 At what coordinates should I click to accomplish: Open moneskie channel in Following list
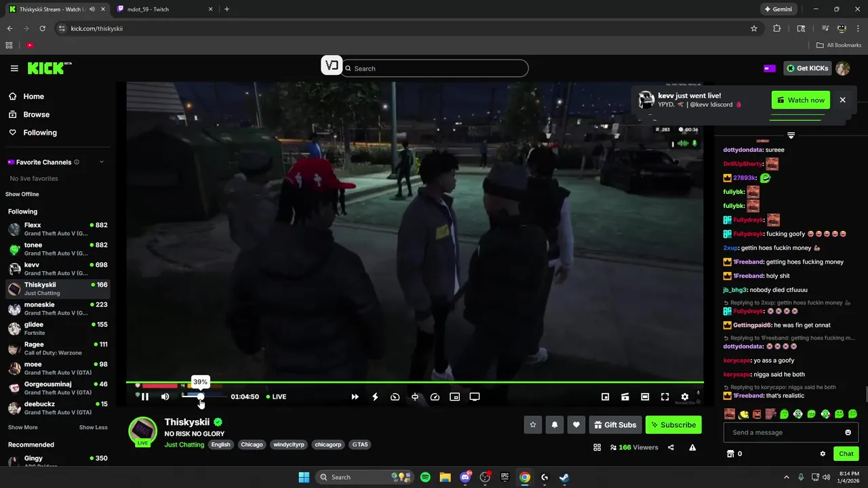[x=58, y=308]
